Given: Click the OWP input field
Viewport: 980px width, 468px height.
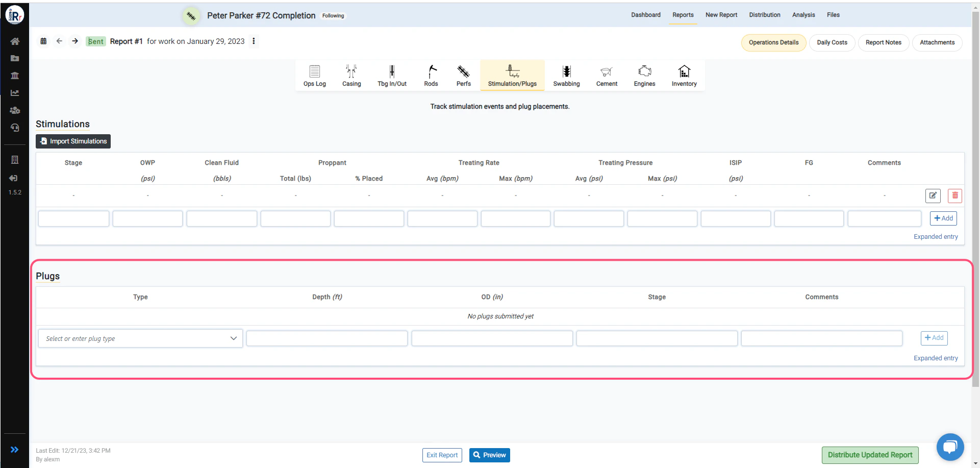Looking at the screenshot, I should pyautogui.click(x=147, y=218).
